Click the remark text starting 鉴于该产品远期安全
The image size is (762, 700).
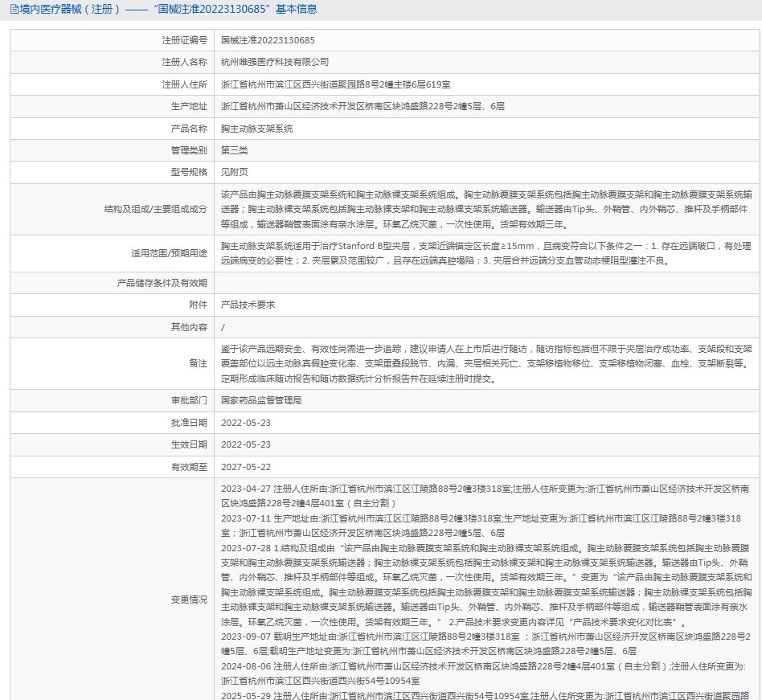click(x=486, y=363)
